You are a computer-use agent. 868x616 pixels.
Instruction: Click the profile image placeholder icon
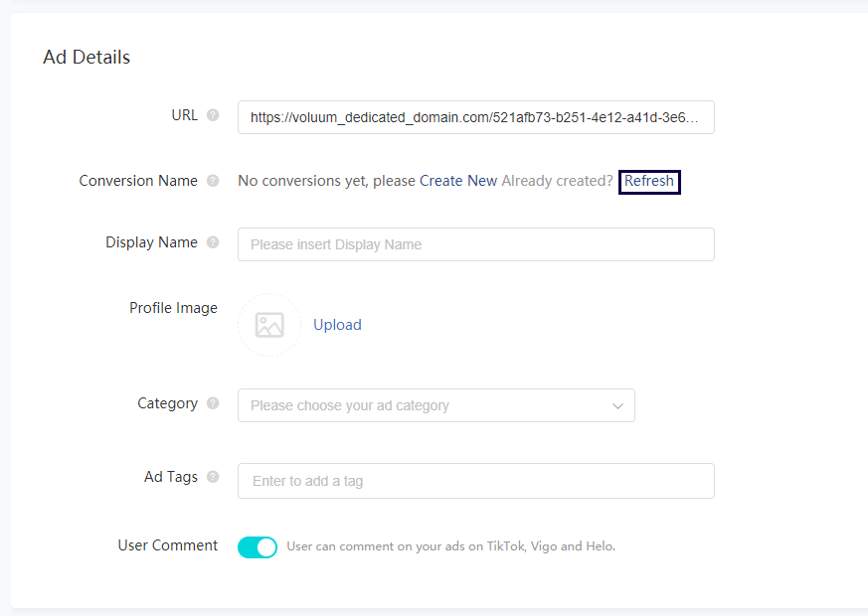[269, 325]
